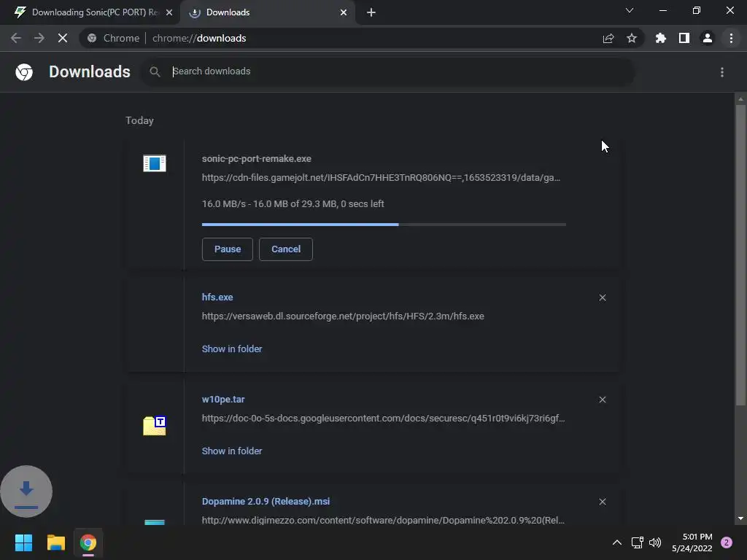
Task: Open notifications badge showing 2
Action: 727,542
